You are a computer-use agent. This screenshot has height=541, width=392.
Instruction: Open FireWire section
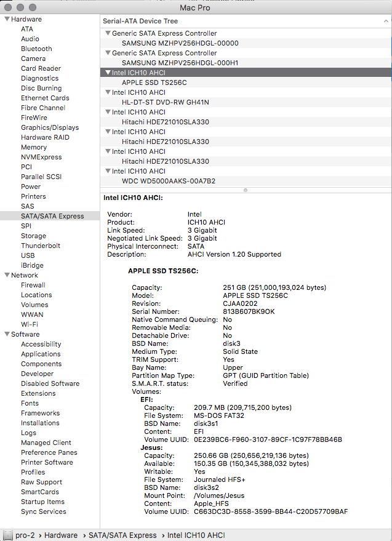click(x=34, y=118)
